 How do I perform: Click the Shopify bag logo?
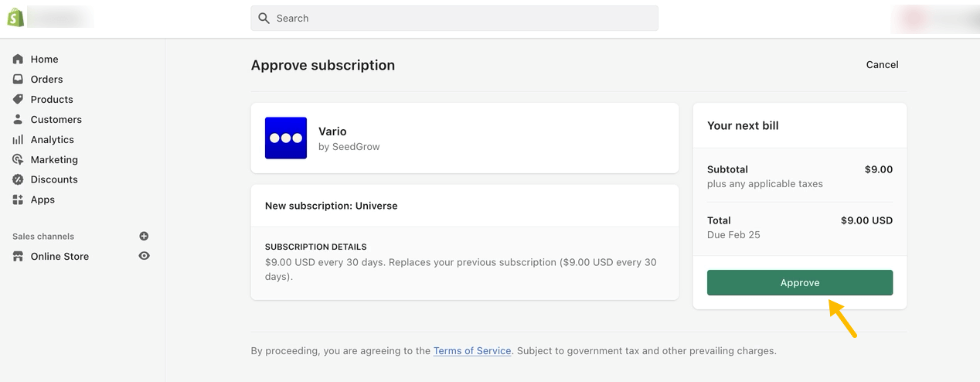pyautogui.click(x=15, y=17)
